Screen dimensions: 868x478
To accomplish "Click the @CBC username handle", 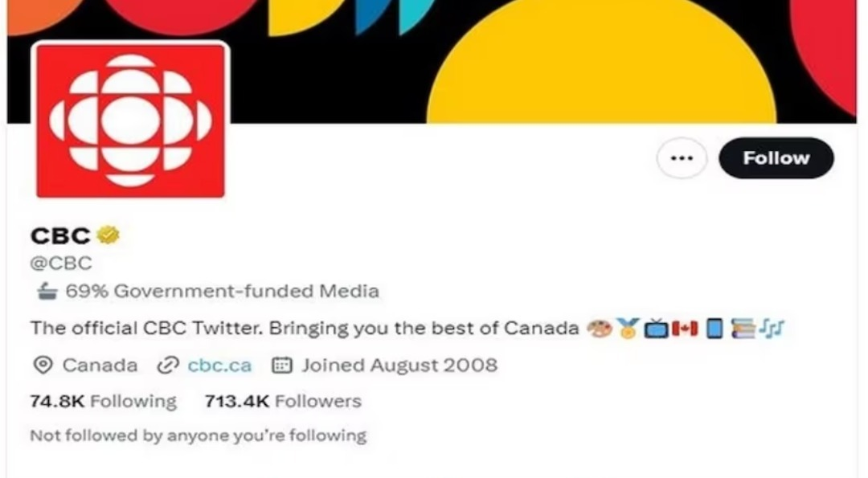I will [x=60, y=263].
